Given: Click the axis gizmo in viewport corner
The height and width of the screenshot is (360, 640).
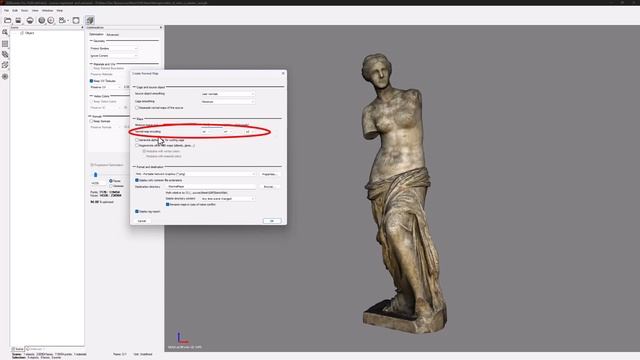Looking at the screenshot, I should pos(182,338).
